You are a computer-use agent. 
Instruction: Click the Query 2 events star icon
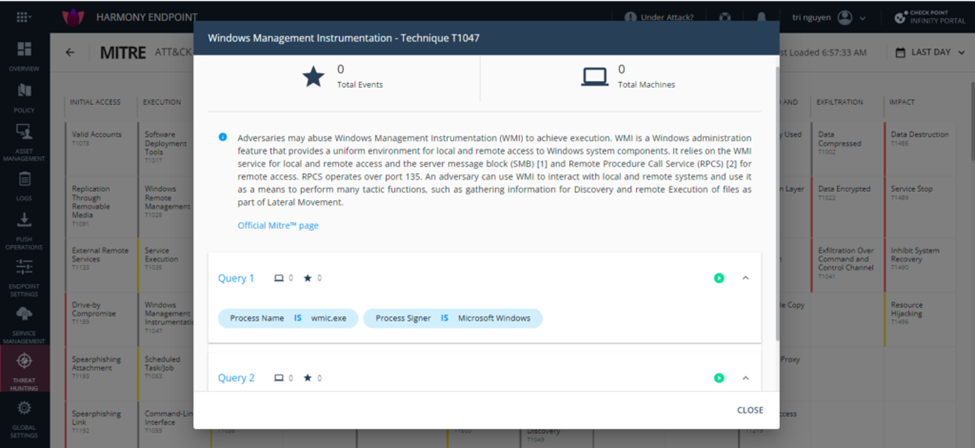pos(307,378)
